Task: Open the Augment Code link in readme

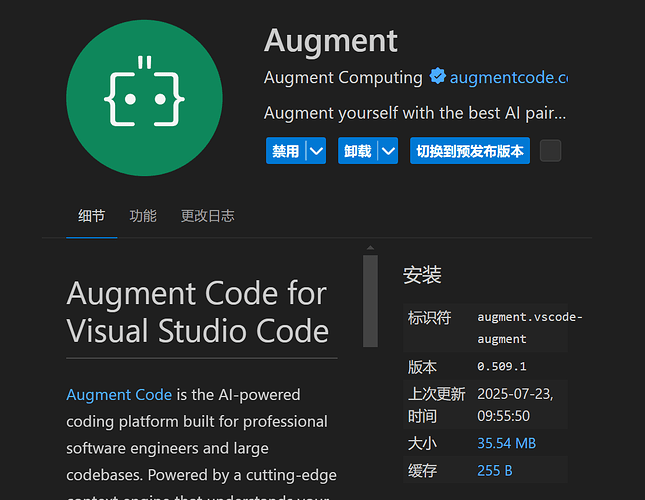Action: pos(119,395)
